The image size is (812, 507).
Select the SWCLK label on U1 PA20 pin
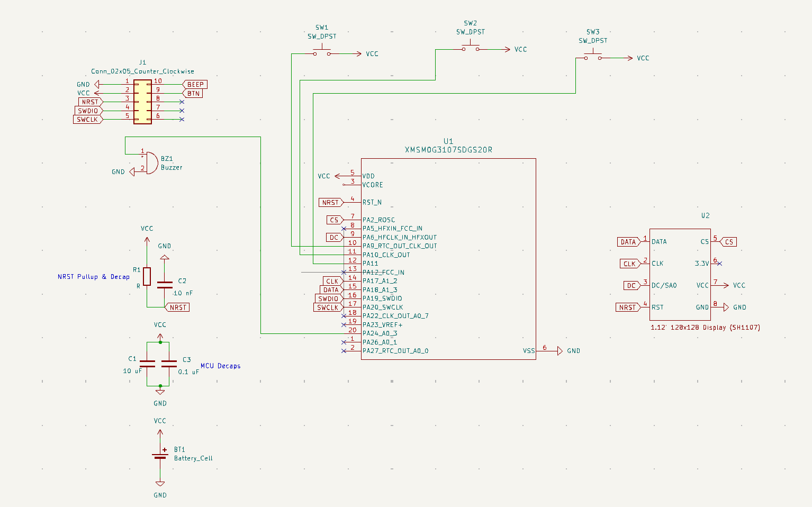tap(329, 307)
